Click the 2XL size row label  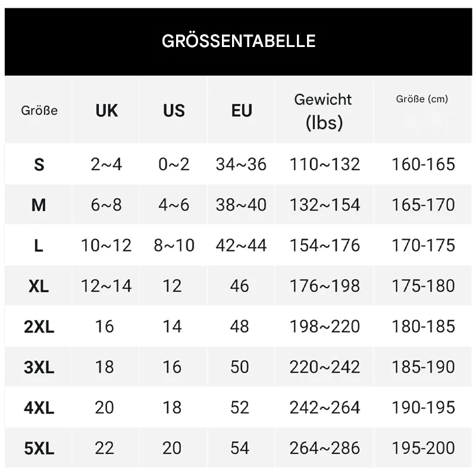(x=39, y=327)
